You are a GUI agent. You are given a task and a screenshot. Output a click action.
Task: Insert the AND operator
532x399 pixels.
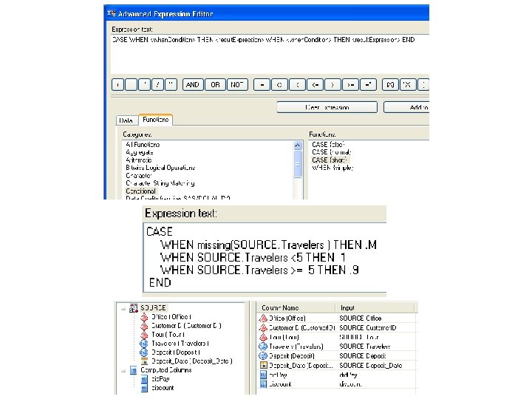coord(192,84)
